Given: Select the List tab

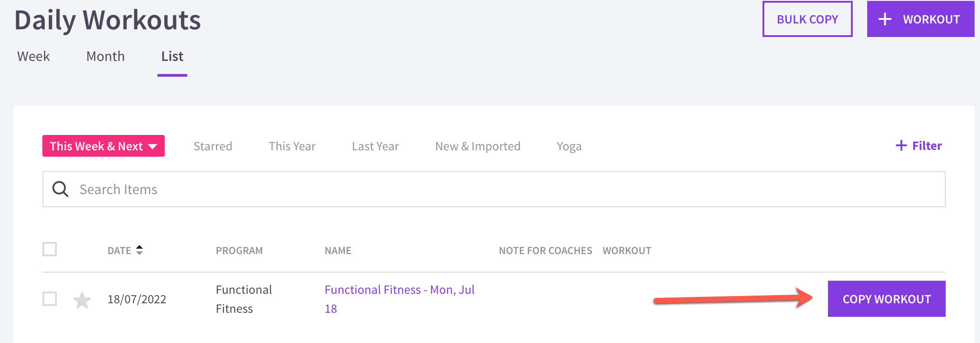Looking at the screenshot, I should pyautogui.click(x=172, y=56).
